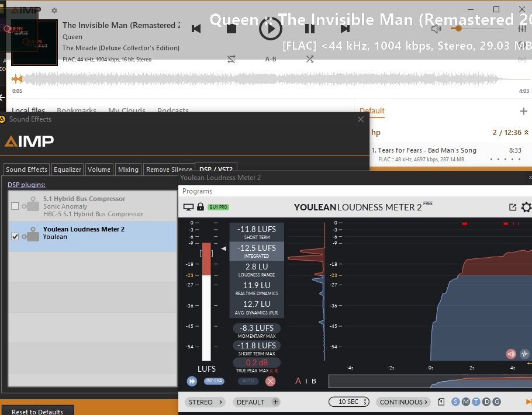Image resolution: width=532 pixels, height=415 pixels.
Task: Open equalizer sliders icon in AIMP
Action: tap(522, 29)
